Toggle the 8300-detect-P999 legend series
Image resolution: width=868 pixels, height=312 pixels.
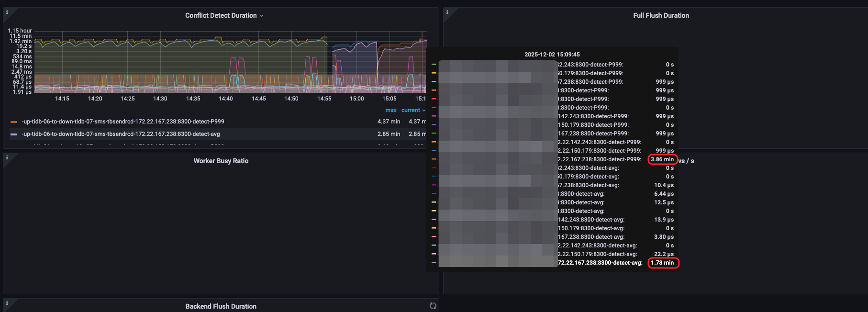coord(123,122)
